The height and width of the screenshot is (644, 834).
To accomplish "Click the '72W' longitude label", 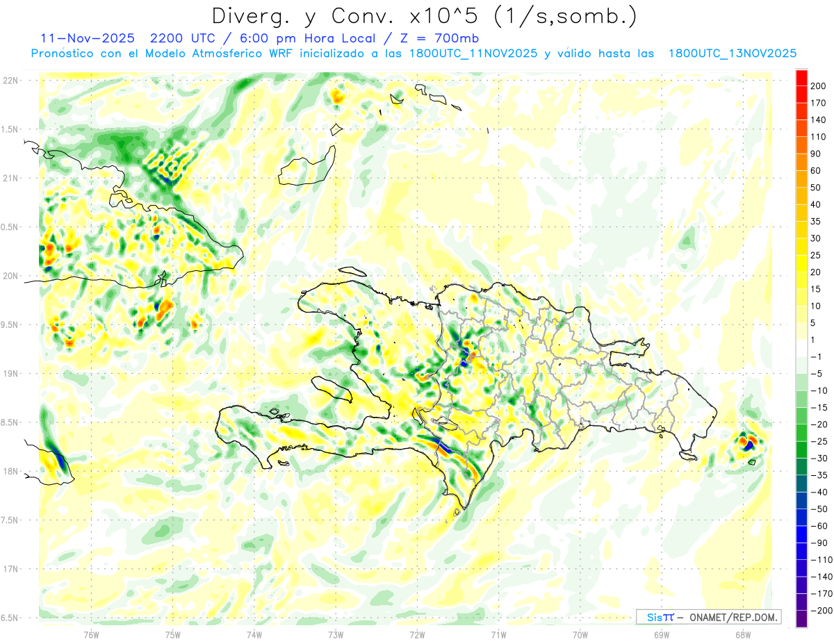I will 417,634.
